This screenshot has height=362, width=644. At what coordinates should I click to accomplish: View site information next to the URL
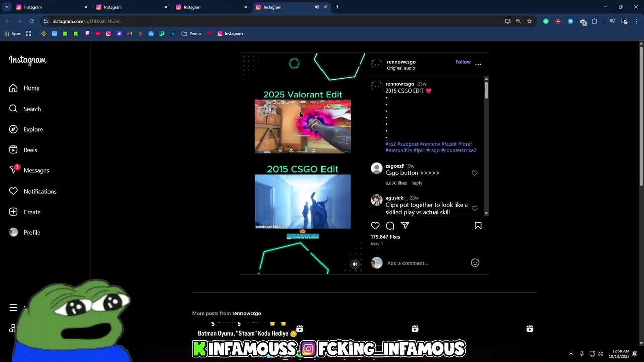tap(46, 21)
